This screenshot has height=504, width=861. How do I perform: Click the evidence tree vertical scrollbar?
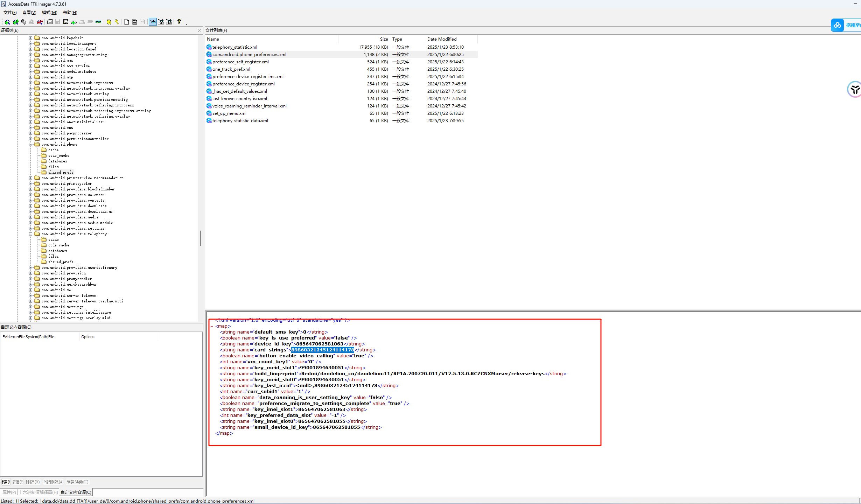(x=200, y=238)
